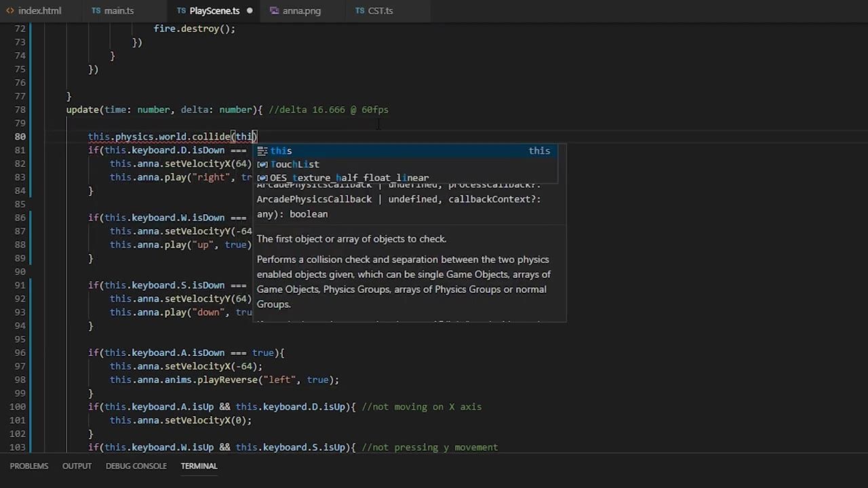Select the TERMINAL panel tab
Image resolution: width=868 pixels, height=488 pixels.
tap(199, 466)
